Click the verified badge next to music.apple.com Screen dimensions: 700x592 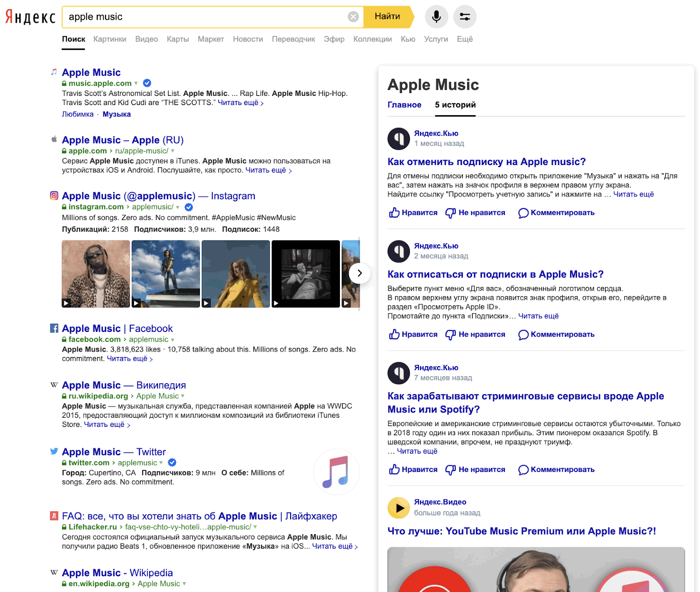click(x=147, y=83)
